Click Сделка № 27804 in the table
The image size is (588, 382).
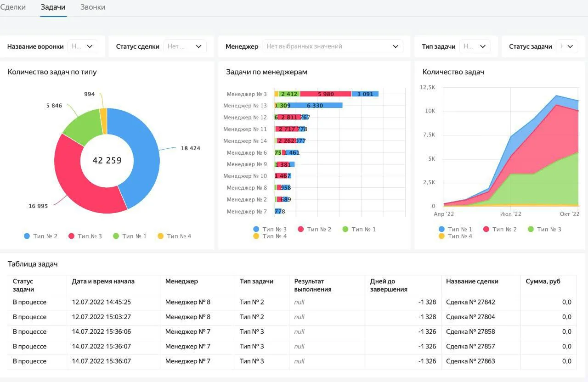pos(470,317)
